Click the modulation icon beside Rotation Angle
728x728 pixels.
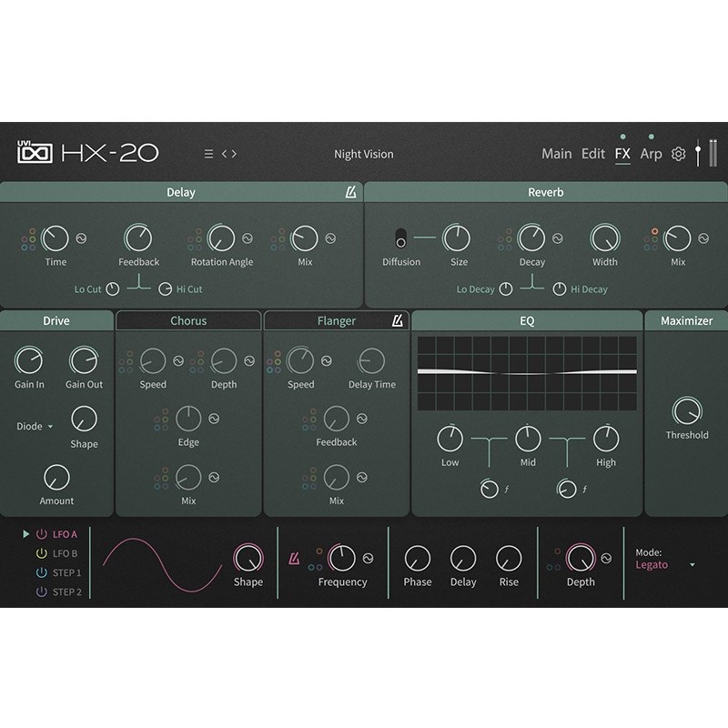248,238
